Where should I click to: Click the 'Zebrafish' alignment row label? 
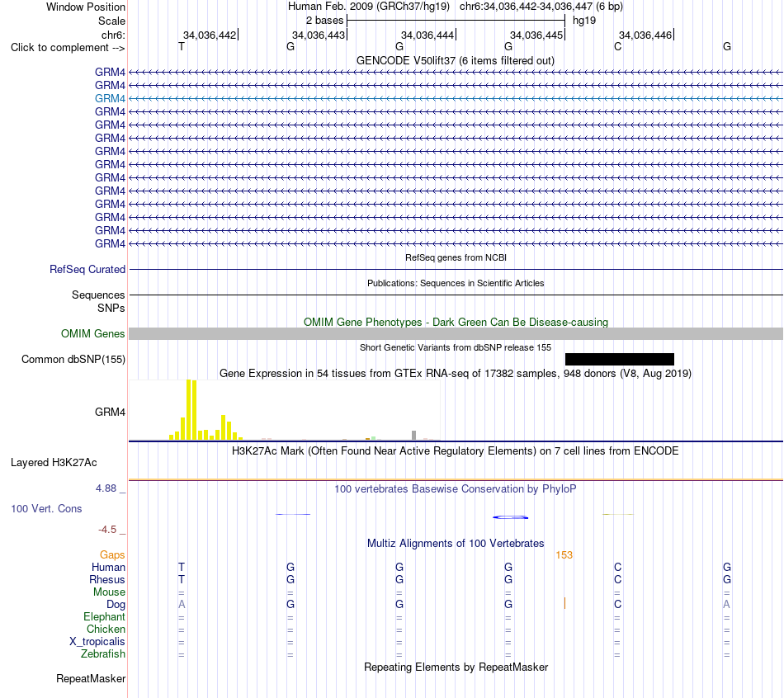tap(103, 653)
